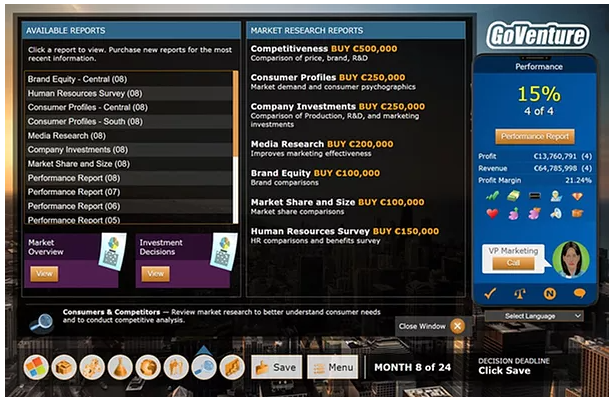This screenshot has height=401, width=613.
Task: Open Brand Equity - Central (08) report
Action: click(129, 79)
